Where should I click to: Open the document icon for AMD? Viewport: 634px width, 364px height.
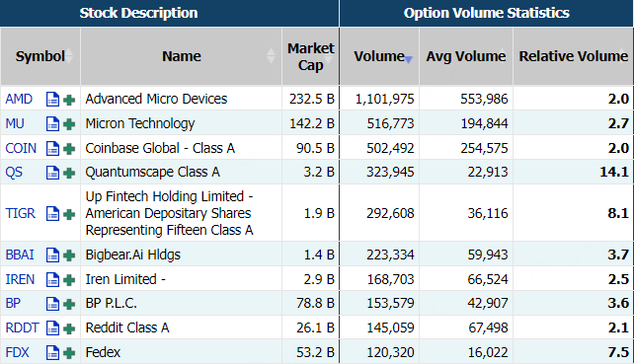tap(52, 99)
